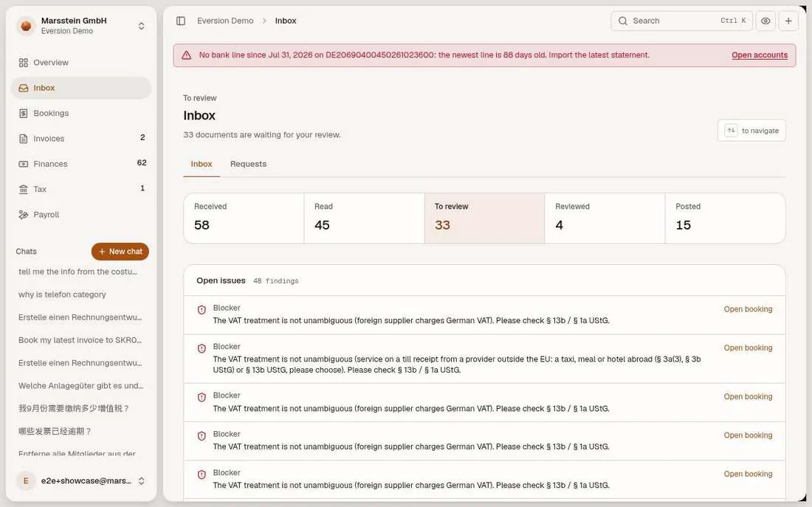
Task: Open Bookings from the sidebar
Action: (81, 114)
